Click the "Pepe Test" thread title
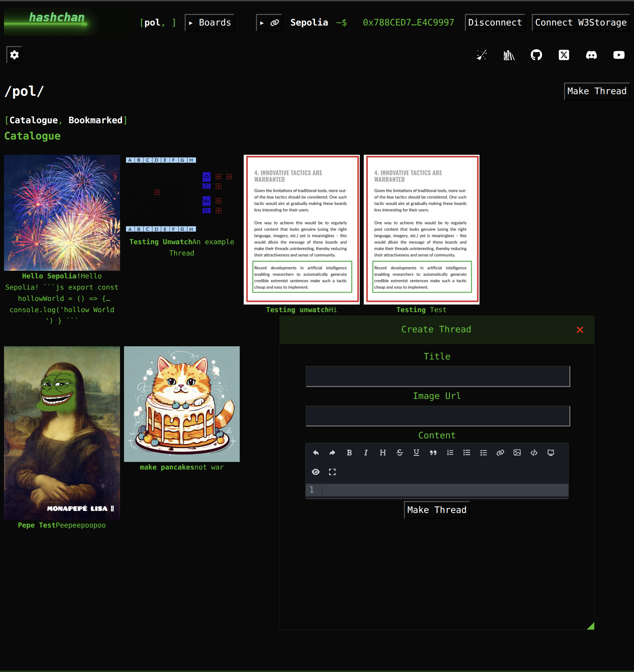Image resolution: width=634 pixels, height=672 pixels. 36,525
